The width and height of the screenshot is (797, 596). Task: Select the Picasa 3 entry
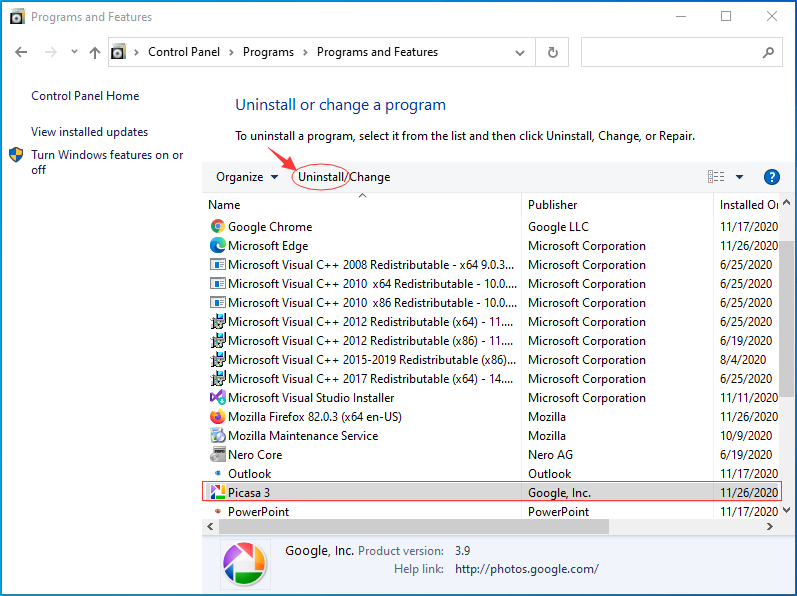click(x=249, y=492)
